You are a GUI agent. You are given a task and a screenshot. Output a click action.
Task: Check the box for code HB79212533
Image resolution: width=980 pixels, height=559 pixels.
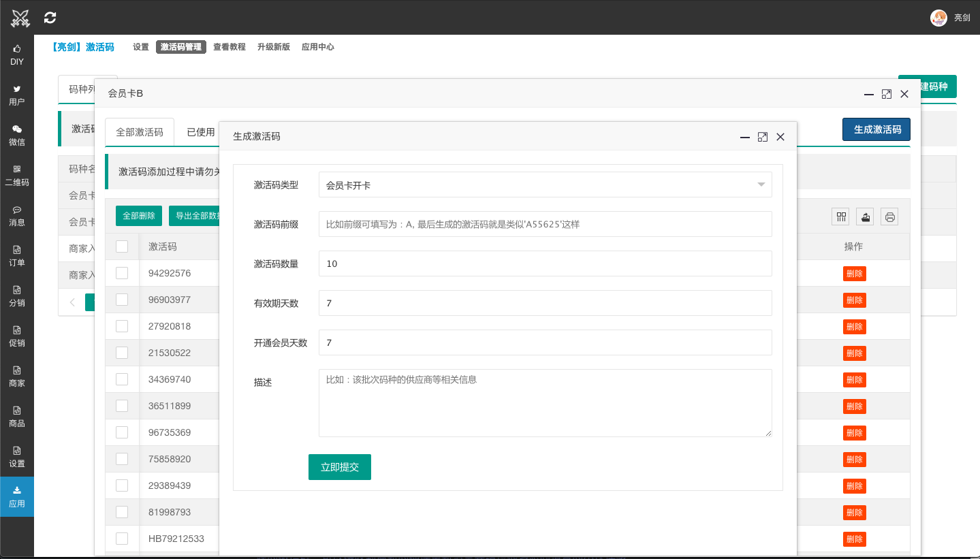122,539
